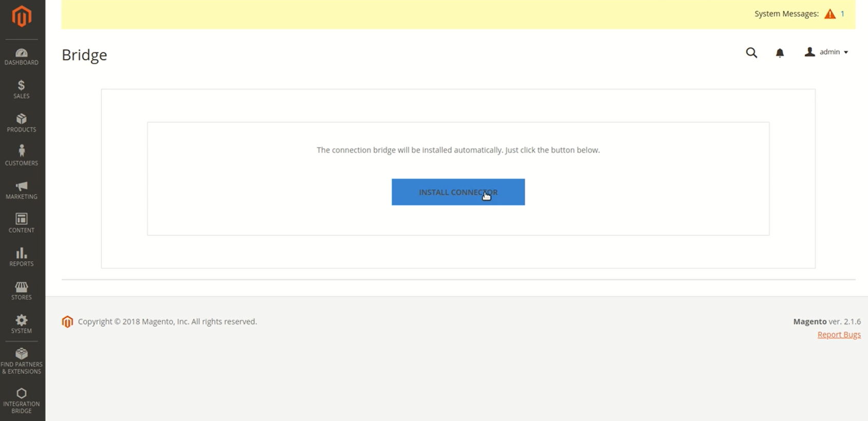
Task: Click the Magento logo in the footer
Action: tap(67, 322)
